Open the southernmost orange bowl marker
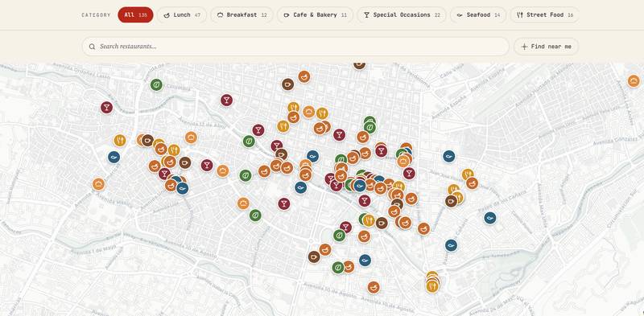This screenshot has width=644, height=316. 374,288
